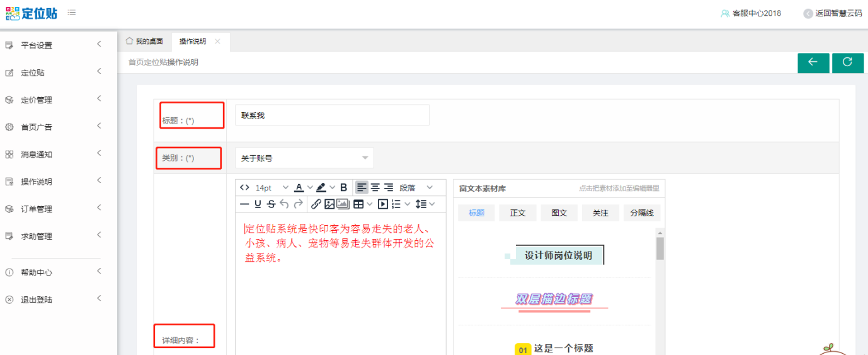Open the 关于账号 category dropdown

coord(304,158)
